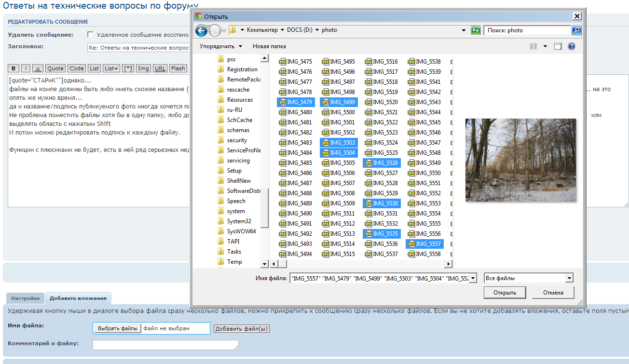
Task: Click the green refresh icon beside address bar
Action: [476, 30]
